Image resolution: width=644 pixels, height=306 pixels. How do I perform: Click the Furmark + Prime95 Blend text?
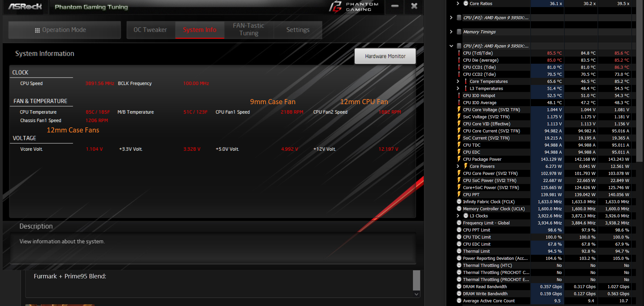pos(70,276)
